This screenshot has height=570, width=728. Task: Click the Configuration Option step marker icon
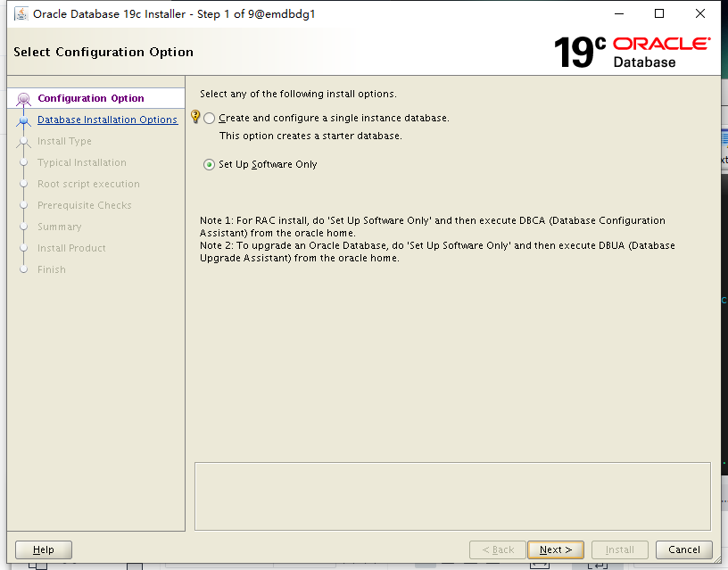(24, 99)
